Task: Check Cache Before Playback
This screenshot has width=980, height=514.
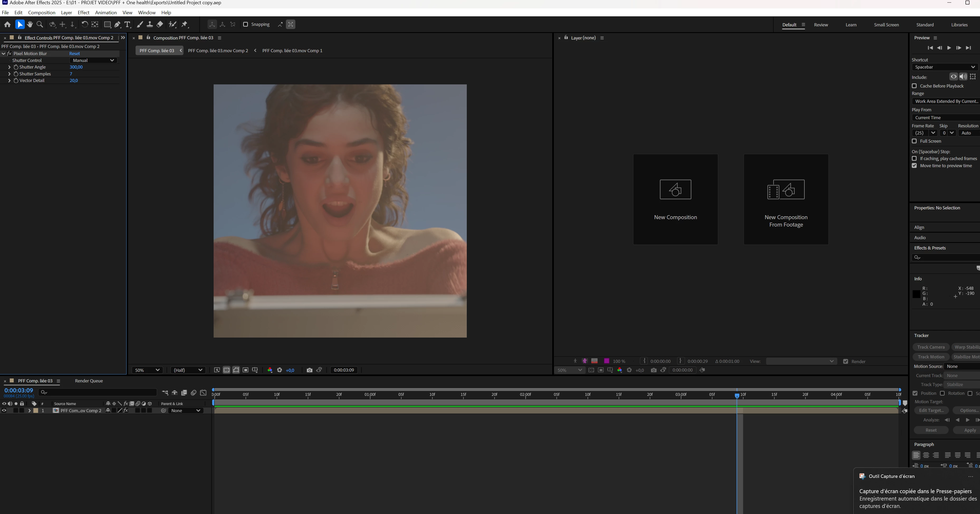Action: pyautogui.click(x=914, y=86)
